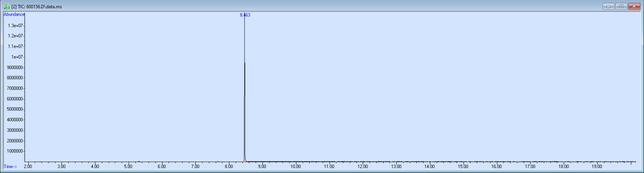Click the 2.00 time axis tick label
The image size is (644, 173).
point(28,166)
